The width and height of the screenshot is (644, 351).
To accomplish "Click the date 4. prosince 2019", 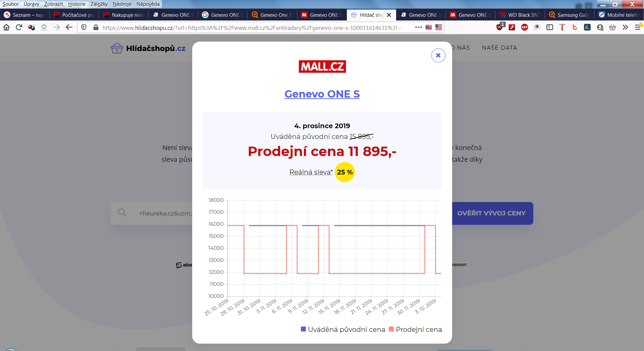I will coord(322,126).
